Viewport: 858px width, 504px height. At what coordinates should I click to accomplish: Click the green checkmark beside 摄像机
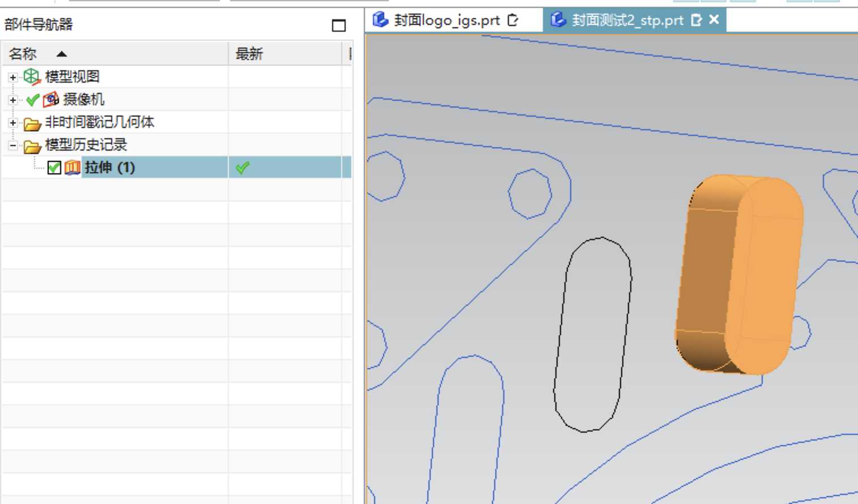coord(33,100)
